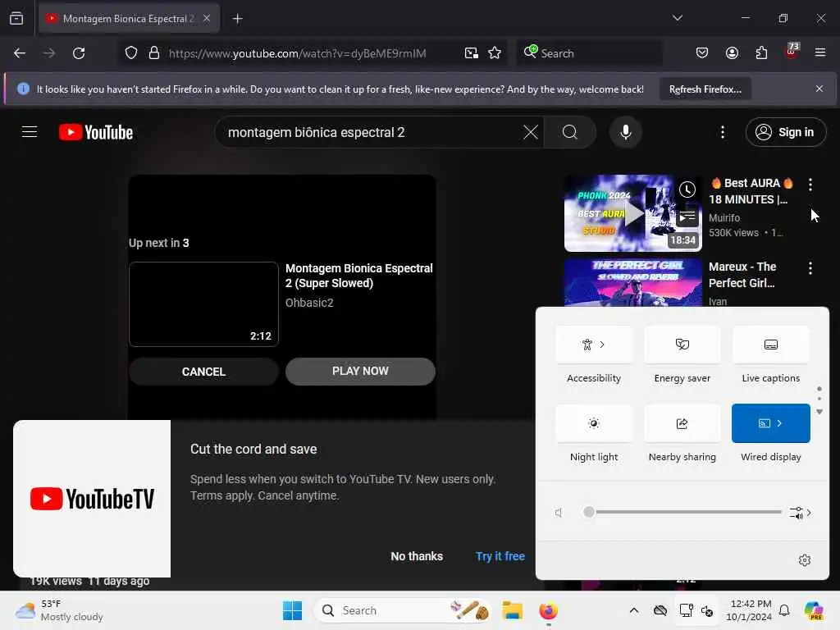Select the Montagem Bionica Espectral tab
The image size is (840, 630).
click(129, 18)
